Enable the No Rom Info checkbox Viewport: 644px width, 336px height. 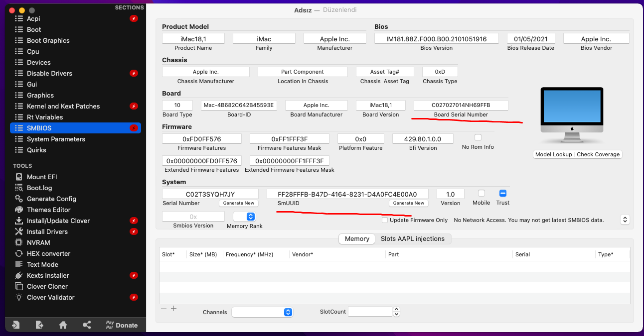click(478, 137)
